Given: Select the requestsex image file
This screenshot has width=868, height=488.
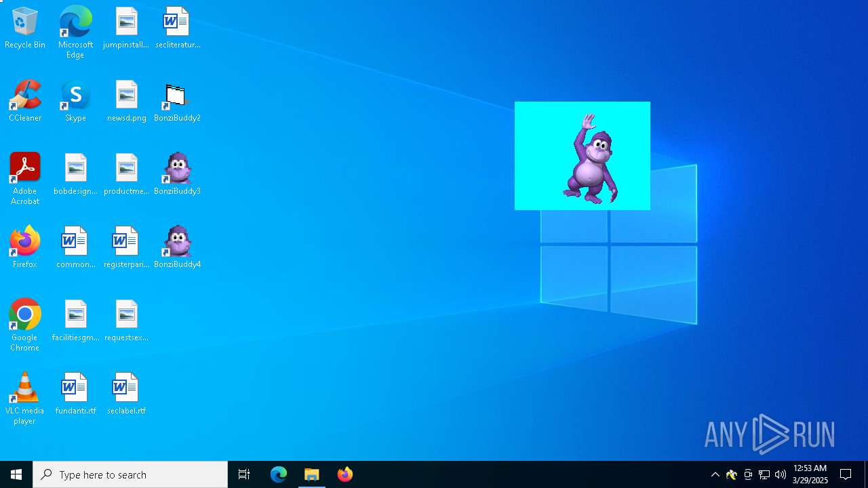Looking at the screenshot, I should 126,321.
